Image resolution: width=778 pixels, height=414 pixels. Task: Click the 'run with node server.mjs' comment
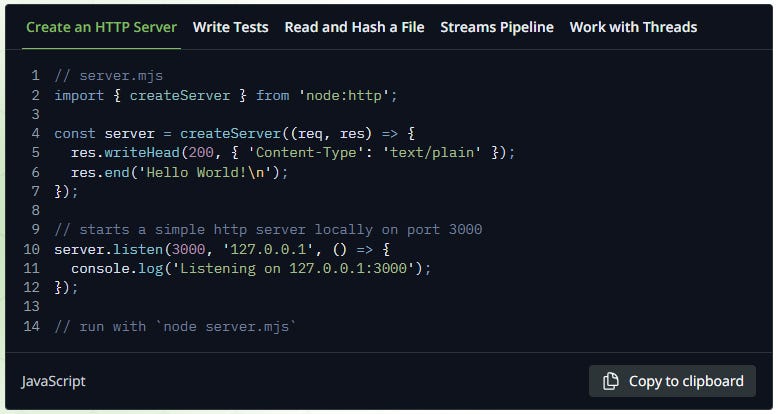click(175, 327)
